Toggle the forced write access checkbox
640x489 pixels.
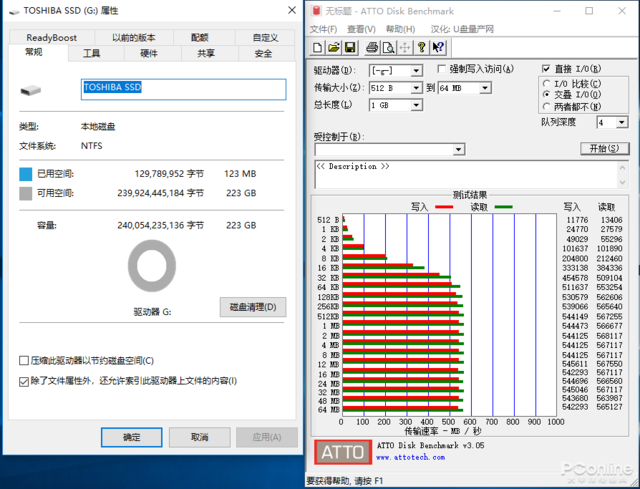(x=441, y=69)
